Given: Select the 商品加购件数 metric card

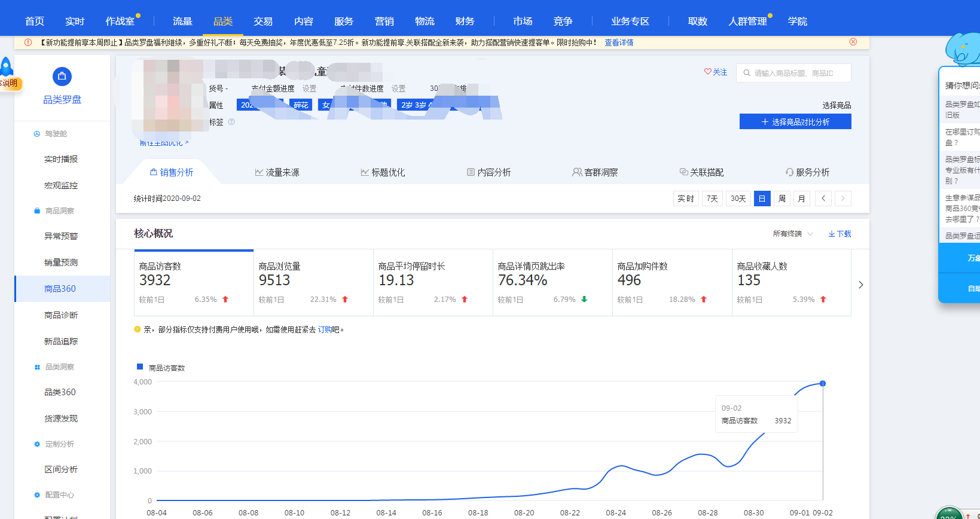Looking at the screenshot, I should pyautogui.click(x=672, y=283).
